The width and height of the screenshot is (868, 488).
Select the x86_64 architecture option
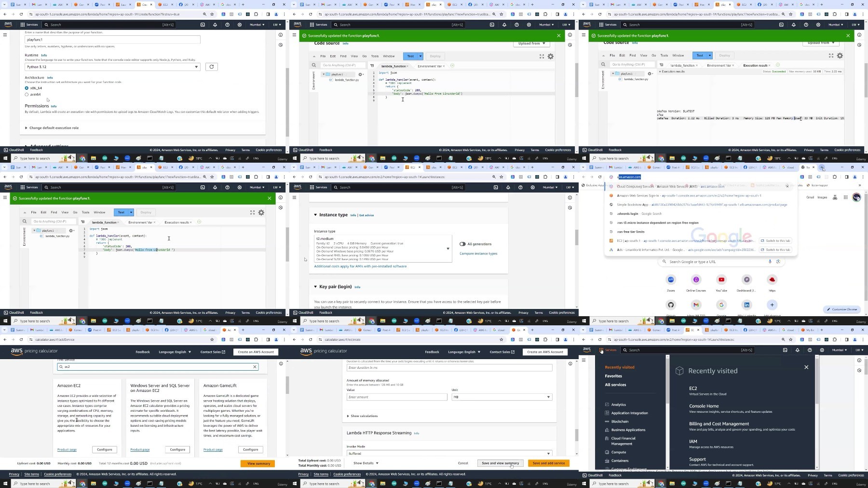pyautogui.click(x=27, y=88)
